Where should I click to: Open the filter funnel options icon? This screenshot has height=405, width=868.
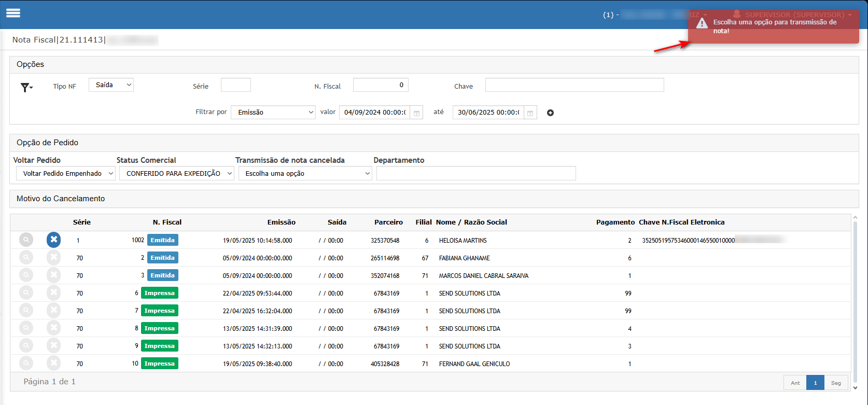point(26,87)
